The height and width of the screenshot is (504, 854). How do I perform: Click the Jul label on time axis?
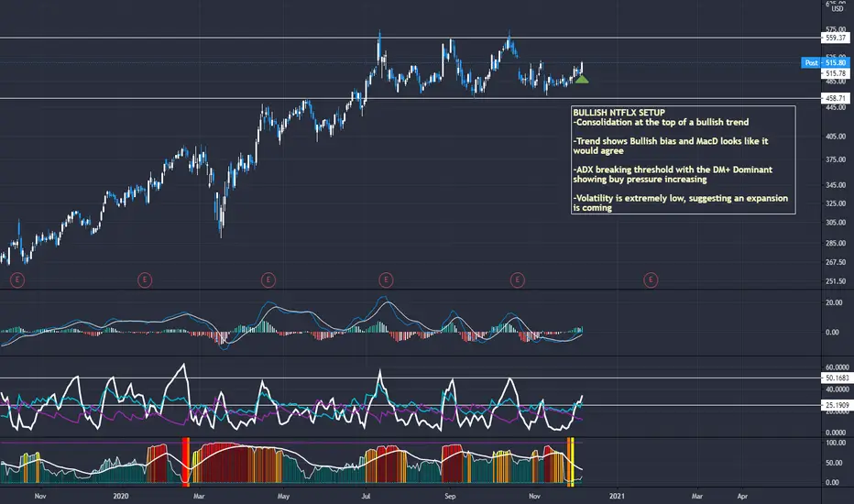click(x=366, y=497)
